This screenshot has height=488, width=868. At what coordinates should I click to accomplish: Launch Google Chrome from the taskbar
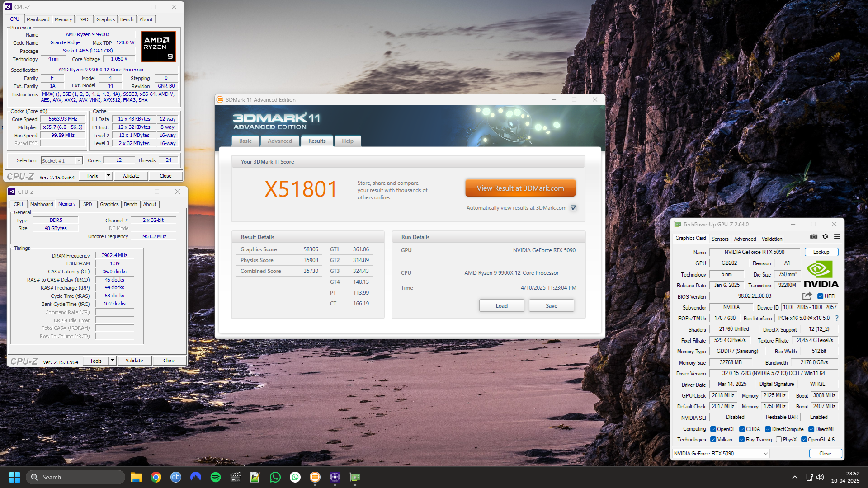(156, 477)
